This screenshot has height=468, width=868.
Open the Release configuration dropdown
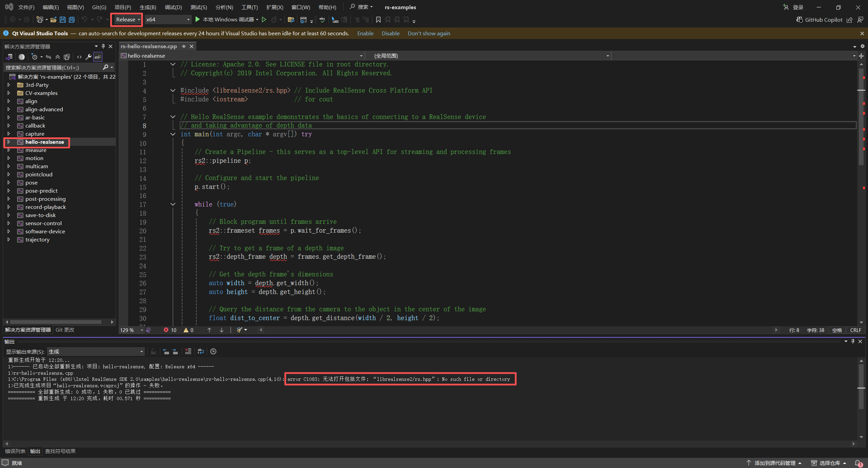[127, 20]
